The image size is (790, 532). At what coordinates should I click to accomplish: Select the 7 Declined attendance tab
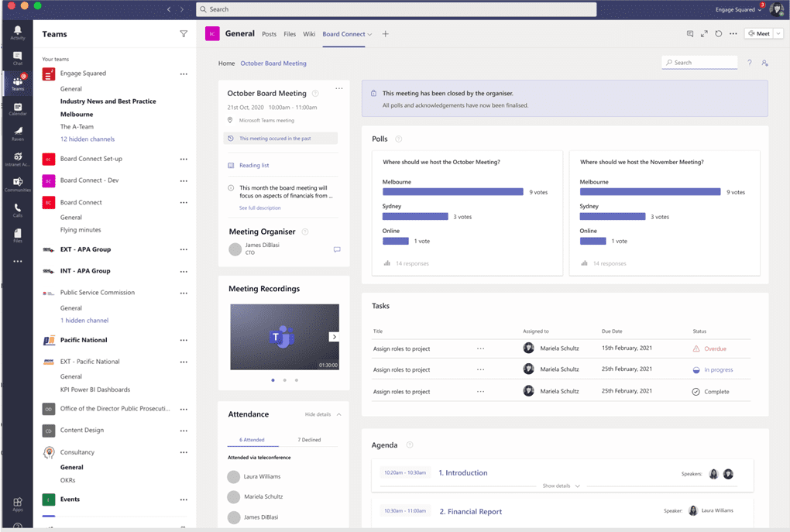309,440
